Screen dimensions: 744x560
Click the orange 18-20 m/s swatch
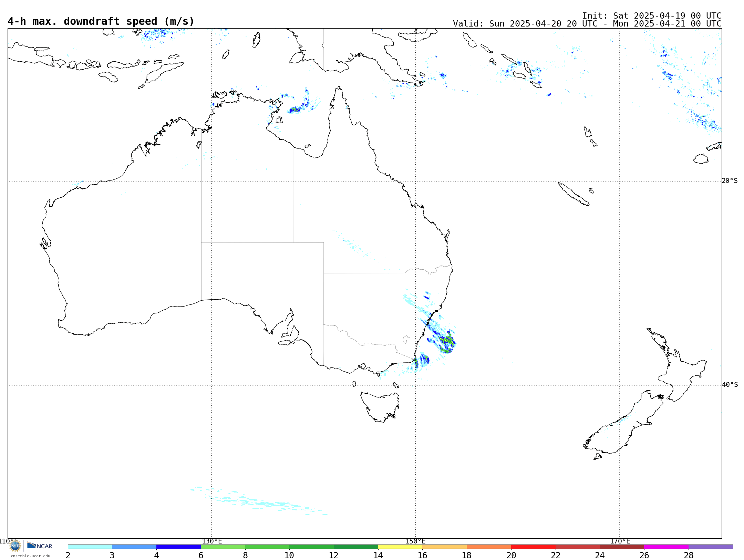[489, 547]
